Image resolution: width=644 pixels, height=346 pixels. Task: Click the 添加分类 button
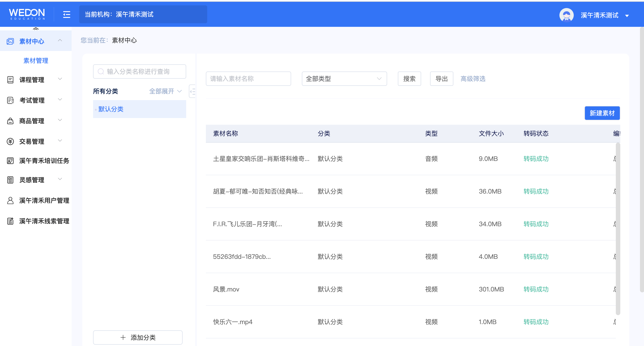(138, 337)
